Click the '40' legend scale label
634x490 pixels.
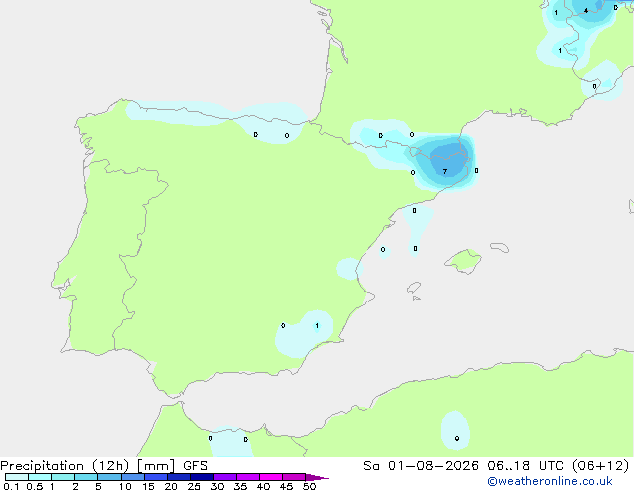pyautogui.click(x=263, y=486)
